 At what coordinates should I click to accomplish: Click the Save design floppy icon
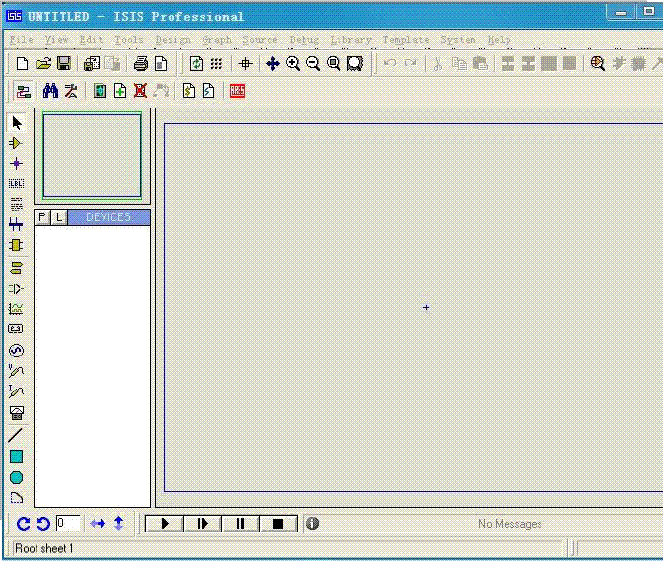click(x=64, y=63)
